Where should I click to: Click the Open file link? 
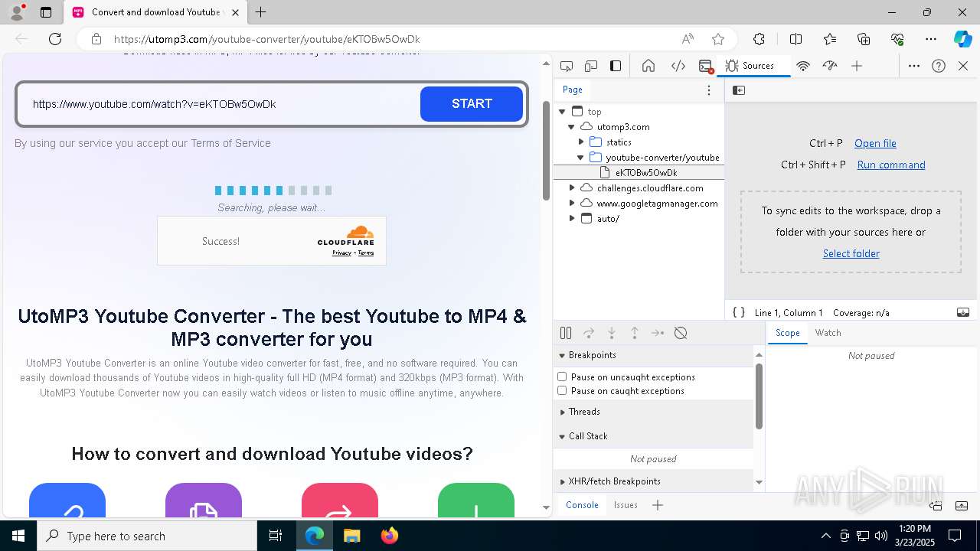[875, 143]
